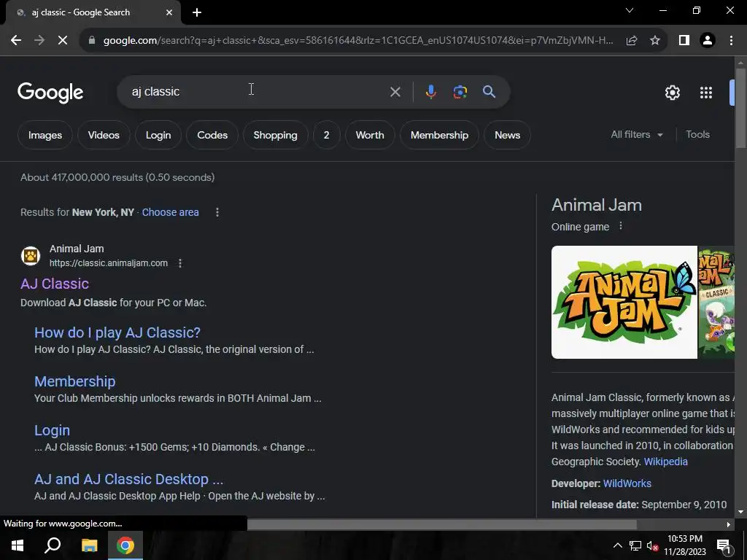Screen dimensions: 747x560
Task: Open the tab search chevron
Action: pyautogui.click(x=630, y=10)
